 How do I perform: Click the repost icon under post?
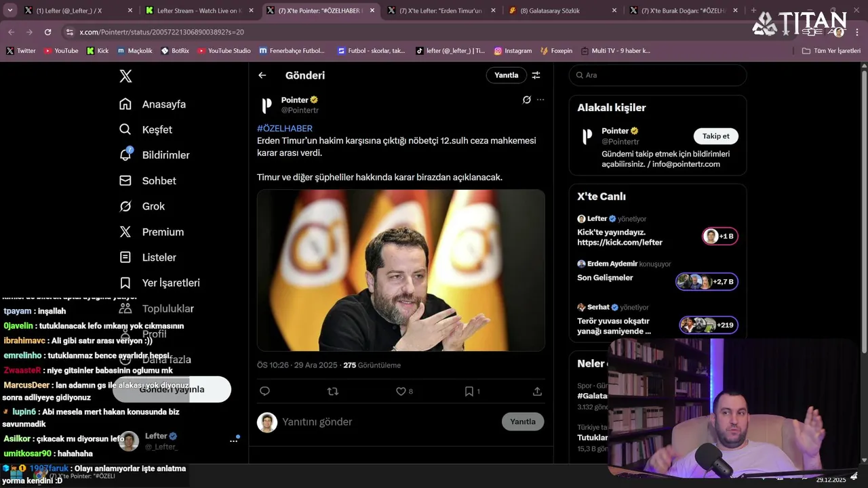pos(333,391)
